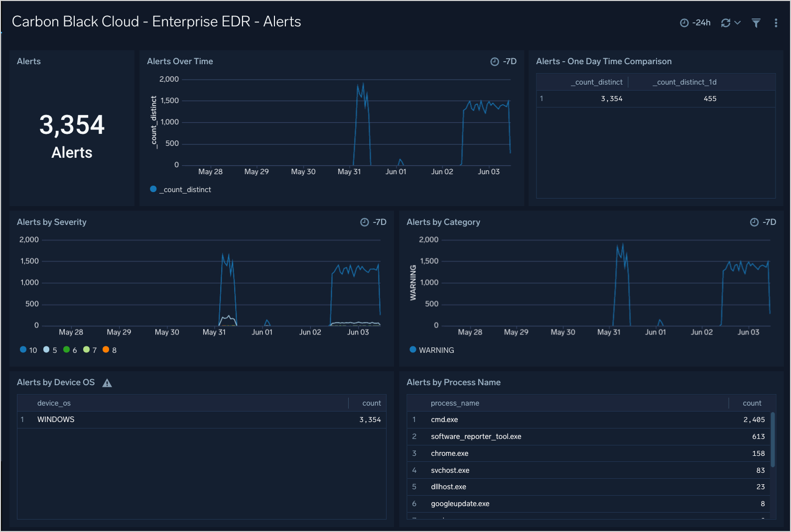Click the Alerts by Category -7D clock icon
The width and height of the screenshot is (791, 532).
point(754,222)
